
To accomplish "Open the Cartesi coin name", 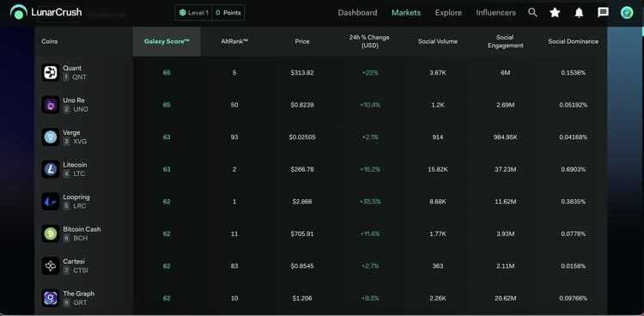I will (74, 261).
